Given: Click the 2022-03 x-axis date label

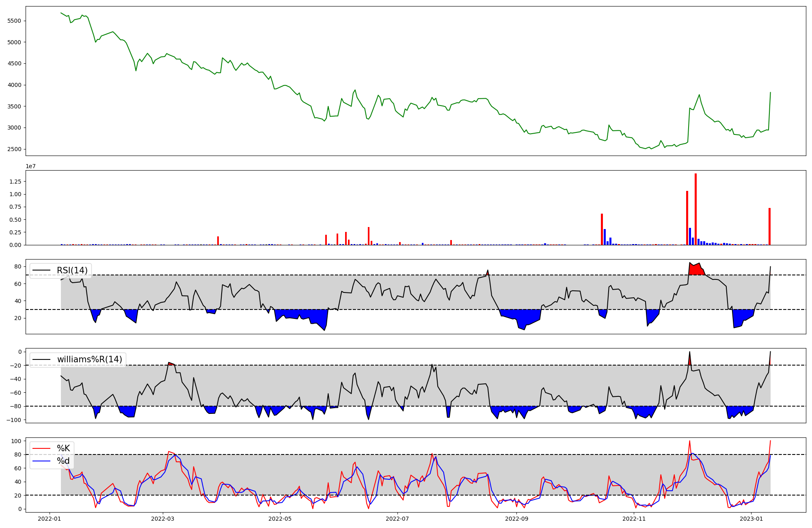Looking at the screenshot, I should (163, 519).
